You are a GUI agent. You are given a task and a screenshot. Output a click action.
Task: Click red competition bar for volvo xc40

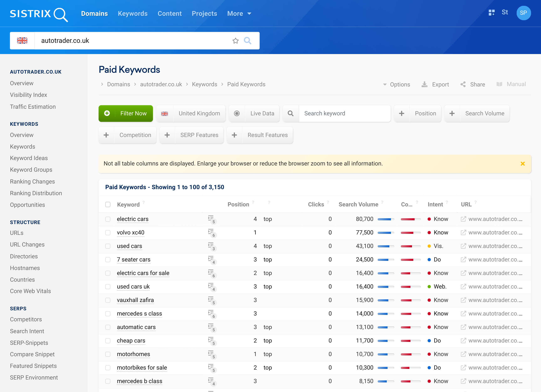pos(411,233)
